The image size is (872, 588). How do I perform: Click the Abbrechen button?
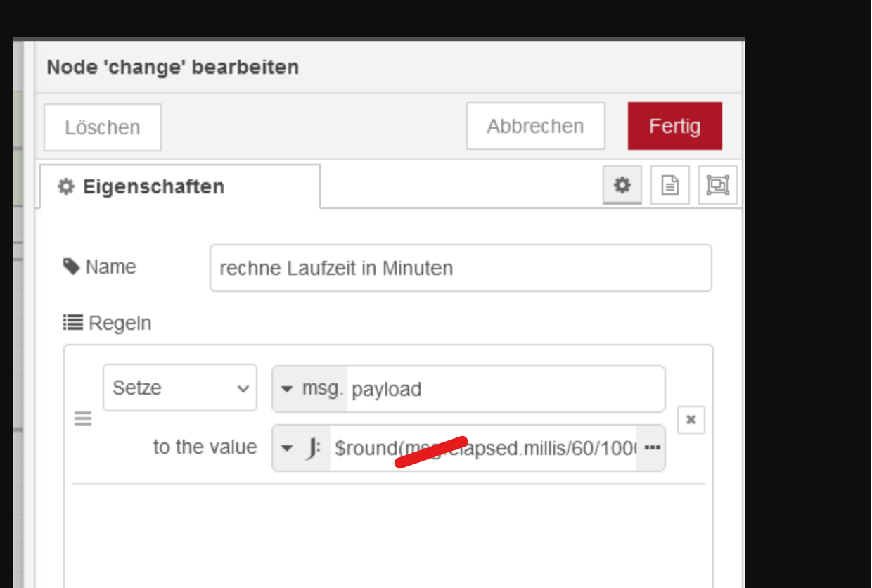click(x=535, y=126)
